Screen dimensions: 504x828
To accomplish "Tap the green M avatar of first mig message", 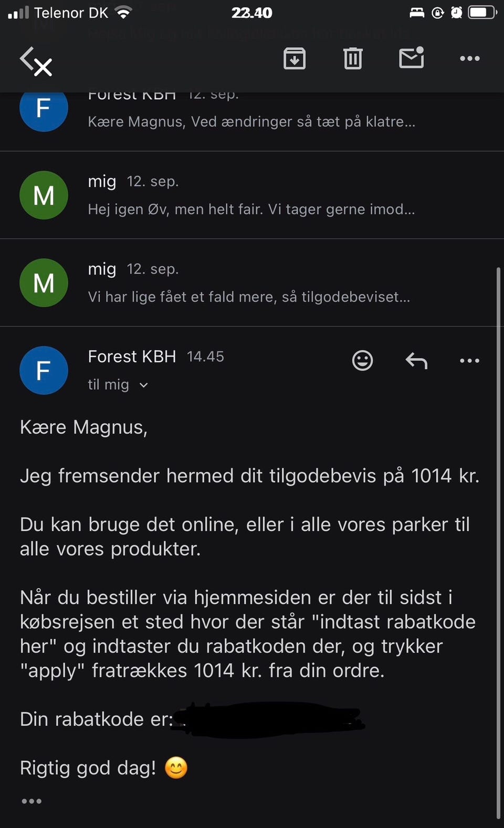I will [x=44, y=195].
